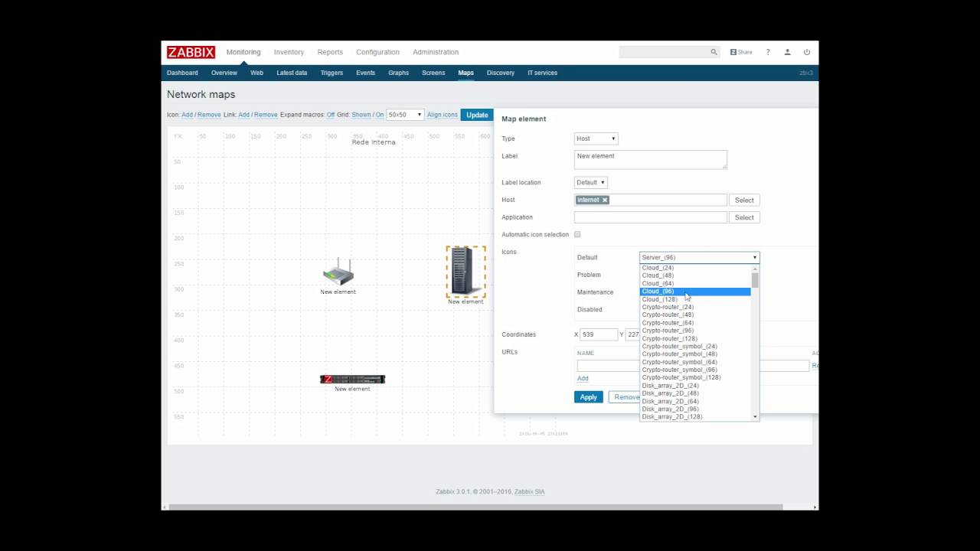
Task: Go to the Discovery submenu
Action: pos(501,73)
